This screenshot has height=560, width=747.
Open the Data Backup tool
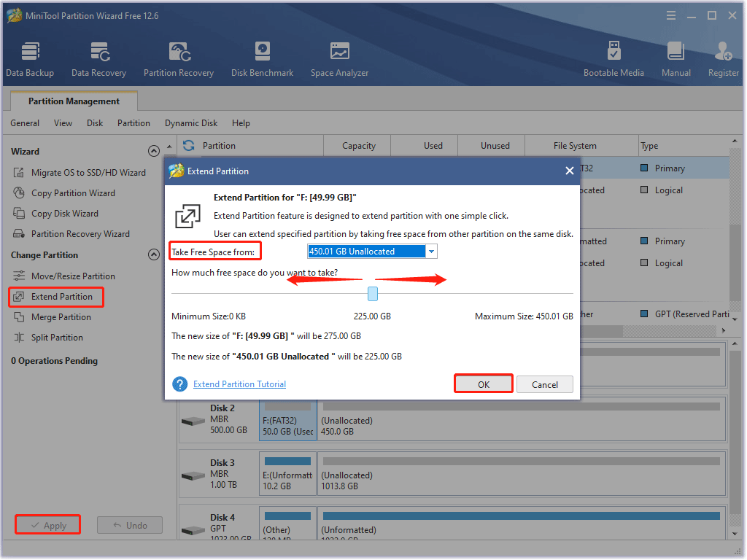coord(30,60)
